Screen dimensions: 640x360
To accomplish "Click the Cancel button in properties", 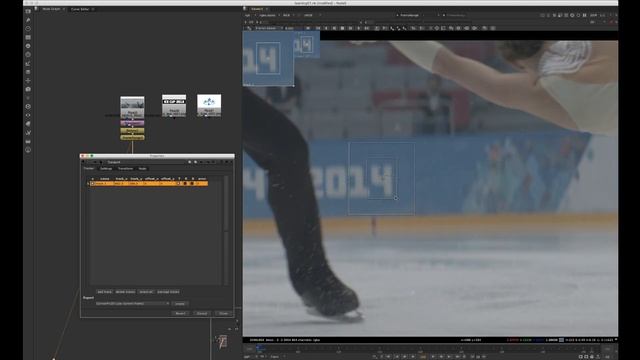I will click(202, 313).
